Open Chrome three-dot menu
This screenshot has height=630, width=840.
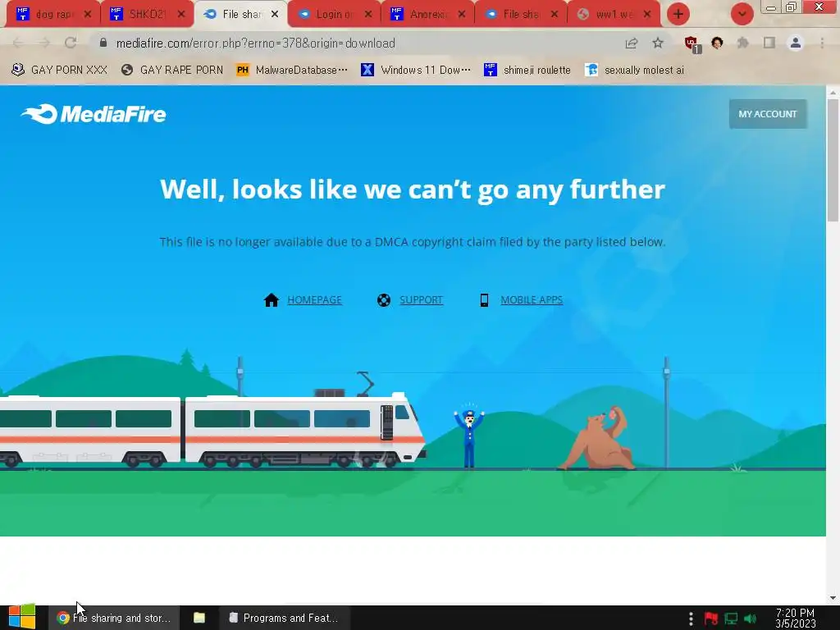click(x=822, y=43)
